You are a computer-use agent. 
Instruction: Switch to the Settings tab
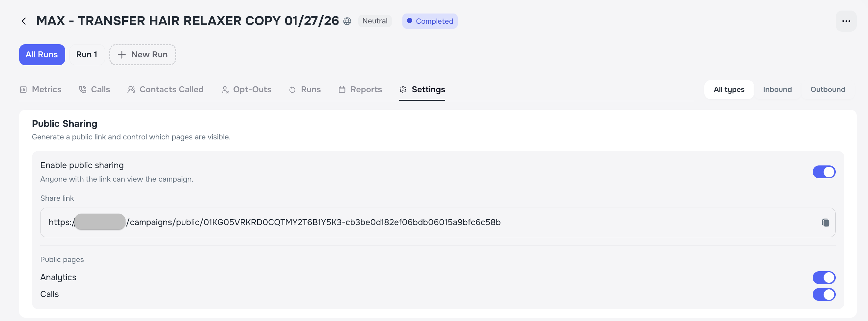(x=428, y=89)
